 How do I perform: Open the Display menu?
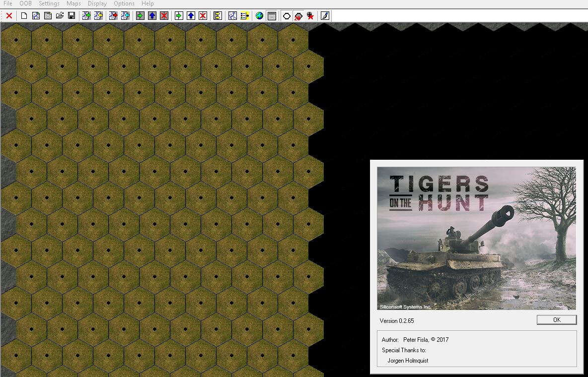[x=97, y=3]
